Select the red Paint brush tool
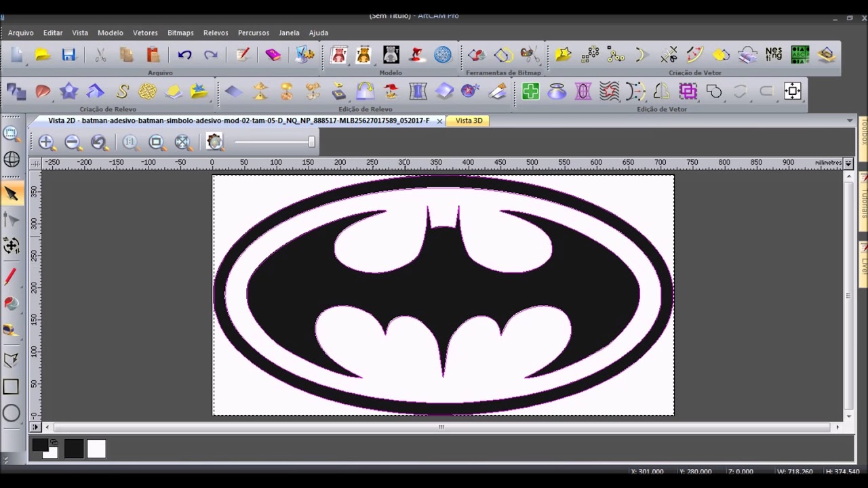This screenshot has width=868, height=488. tap(12, 277)
